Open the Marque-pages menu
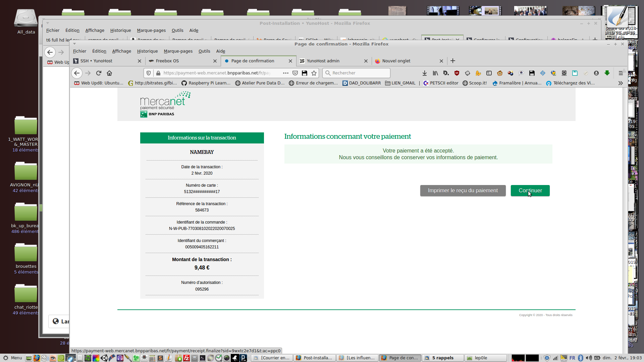 (178, 51)
